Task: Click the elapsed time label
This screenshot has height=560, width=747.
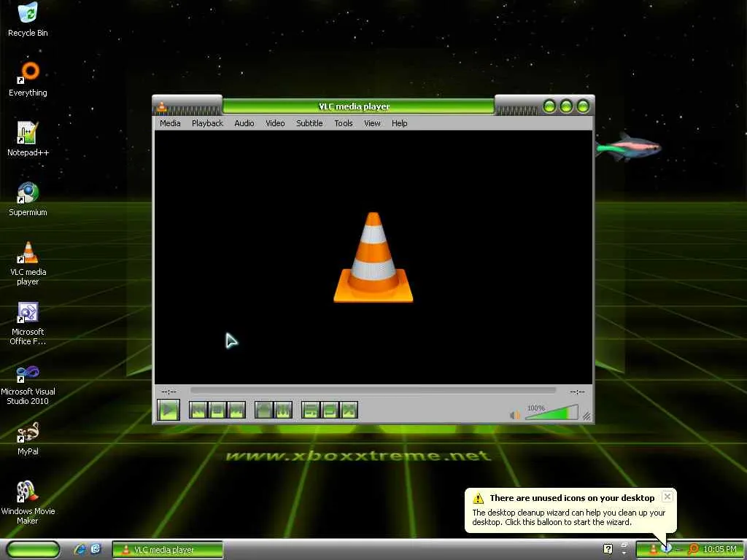Action: pos(169,392)
